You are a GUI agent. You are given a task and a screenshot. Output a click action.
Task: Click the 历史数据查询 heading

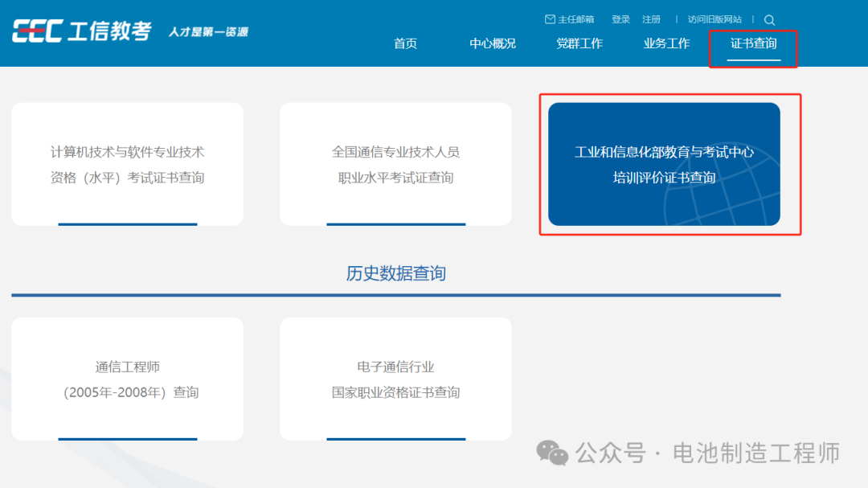coord(395,273)
